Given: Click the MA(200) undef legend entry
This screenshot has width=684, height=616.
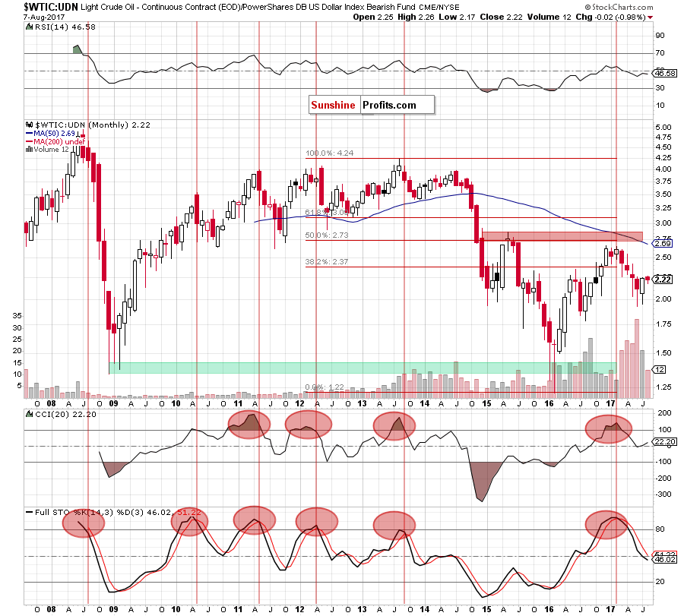Looking at the screenshot, I should [x=55, y=142].
